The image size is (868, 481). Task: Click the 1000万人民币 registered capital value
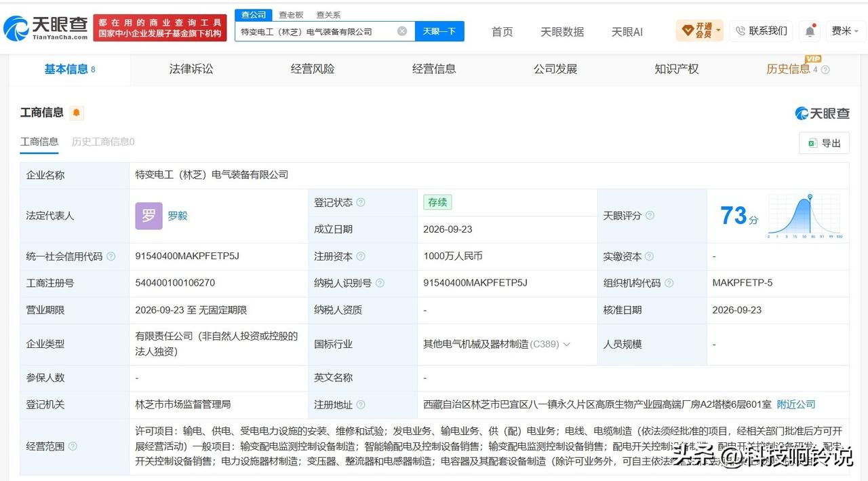pos(453,256)
